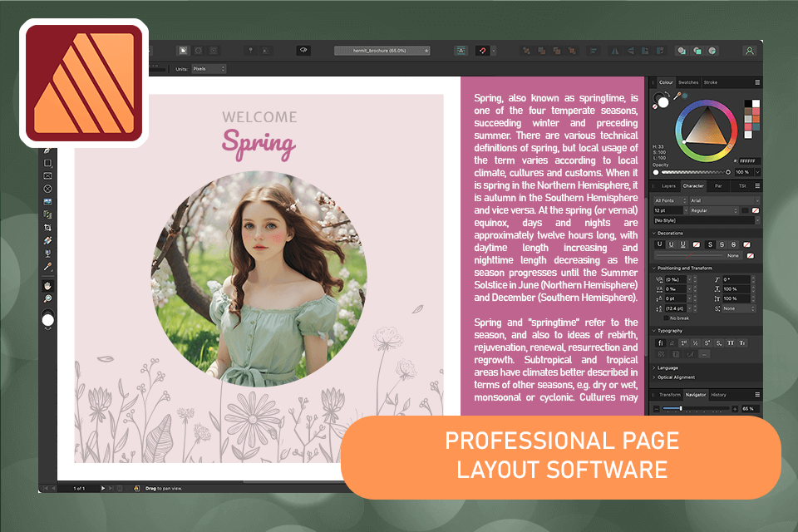
Task: Select the Place Image tool
Action: click(48, 202)
